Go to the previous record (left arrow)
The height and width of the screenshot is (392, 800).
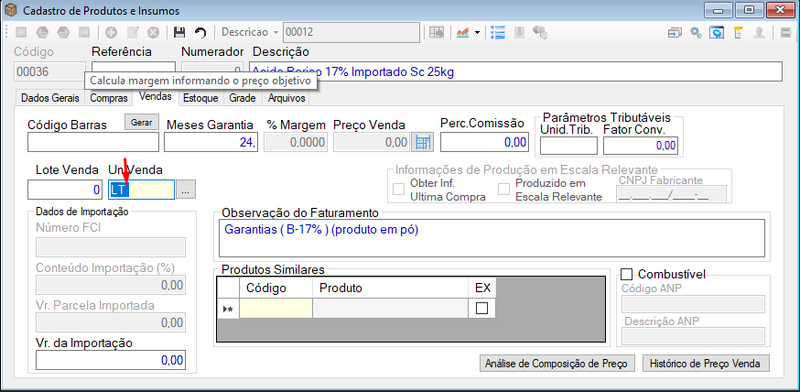(x=42, y=32)
